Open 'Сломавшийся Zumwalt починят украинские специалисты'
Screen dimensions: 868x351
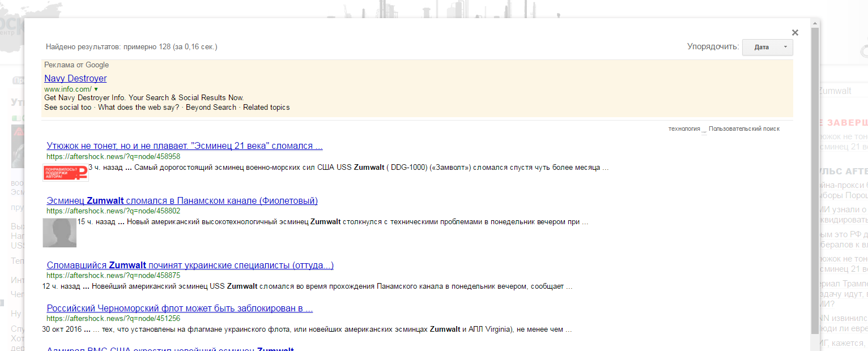tap(190, 265)
